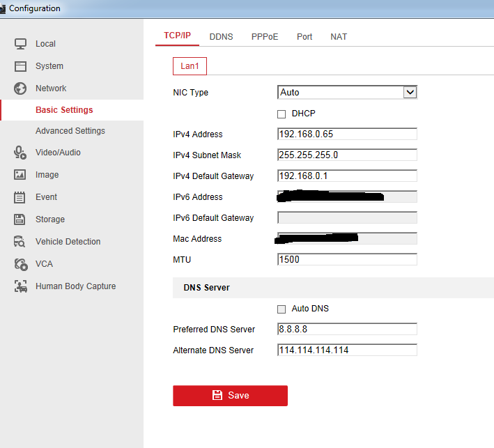Click the Human Body Capture icon
The image size is (494, 448).
pos(21,286)
